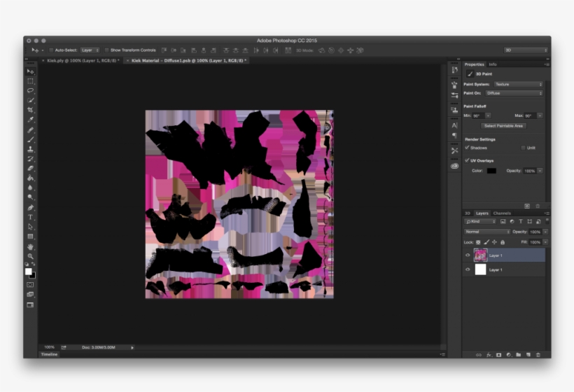The image size is (574, 392).
Task: Select the Spot Healing Brush tool
Action: (x=30, y=130)
